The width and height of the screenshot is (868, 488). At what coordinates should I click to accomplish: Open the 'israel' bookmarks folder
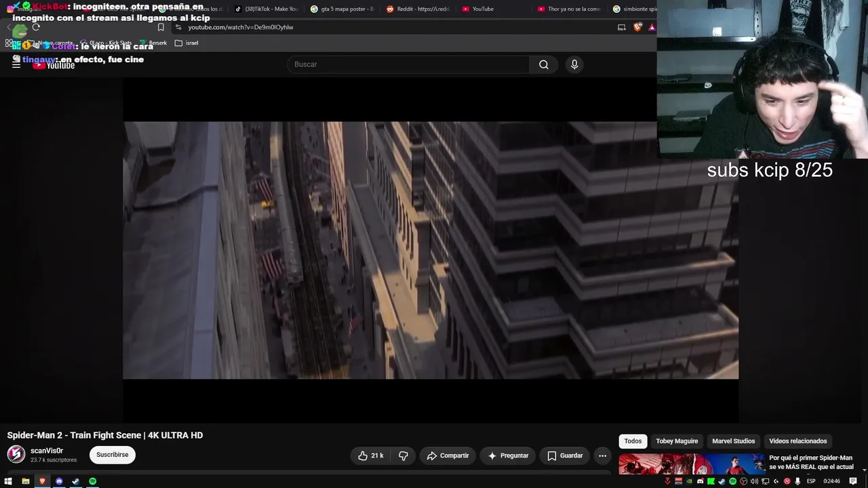coord(186,43)
